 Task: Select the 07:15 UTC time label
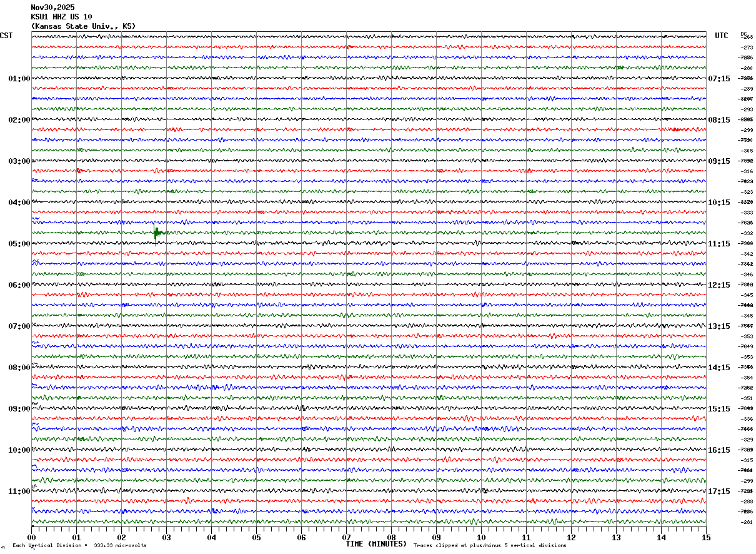[719, 79]
